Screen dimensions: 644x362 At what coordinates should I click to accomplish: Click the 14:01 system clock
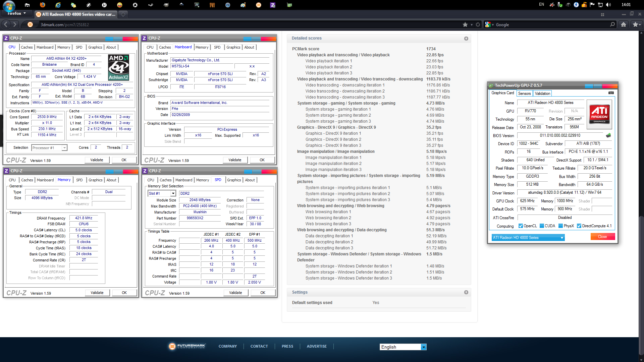tap(626, 5)
